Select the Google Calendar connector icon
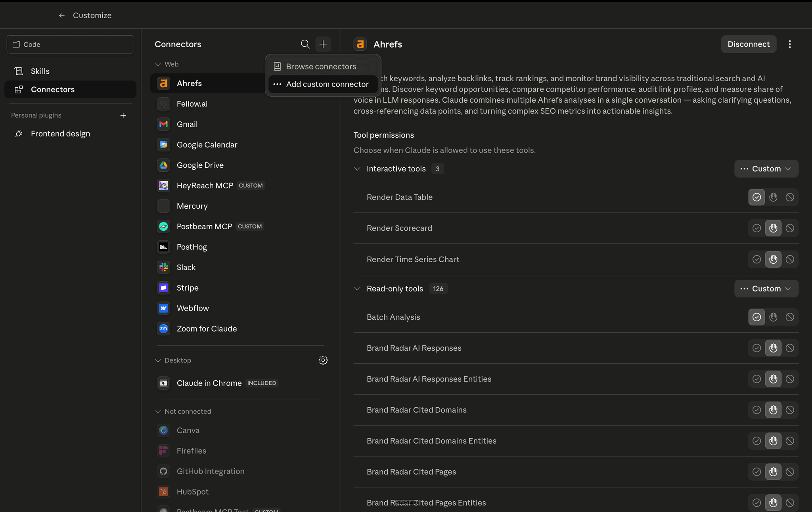 (x=163, y=145)
